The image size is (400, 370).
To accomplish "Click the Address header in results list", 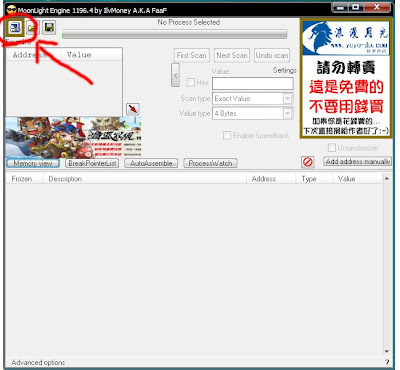I will coord(33,55).
